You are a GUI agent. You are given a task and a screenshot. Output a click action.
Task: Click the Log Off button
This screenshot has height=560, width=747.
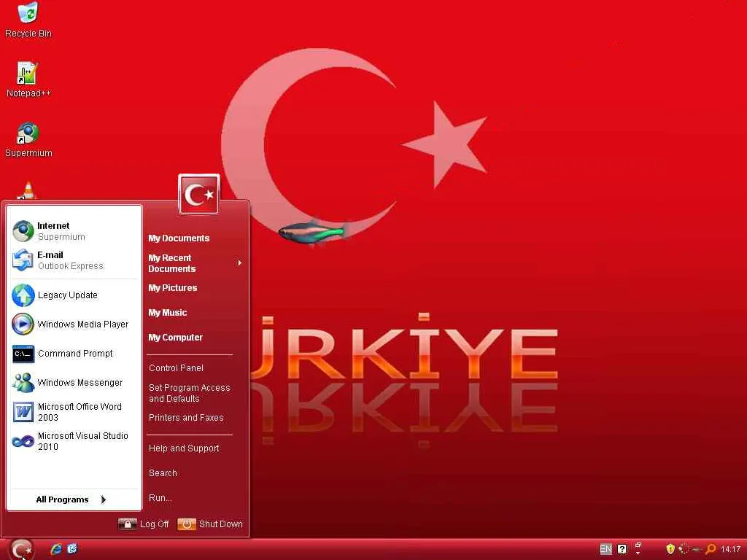point(144,524)
